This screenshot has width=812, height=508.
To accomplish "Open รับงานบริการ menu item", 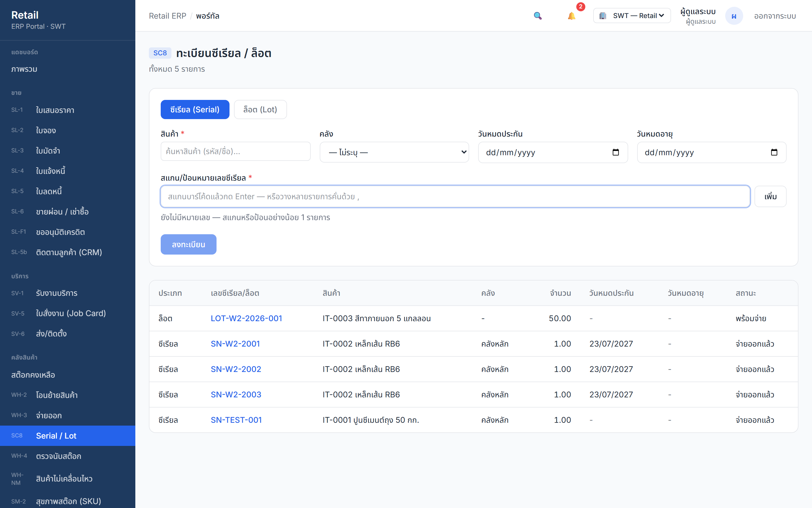I will tap(67, 293).
